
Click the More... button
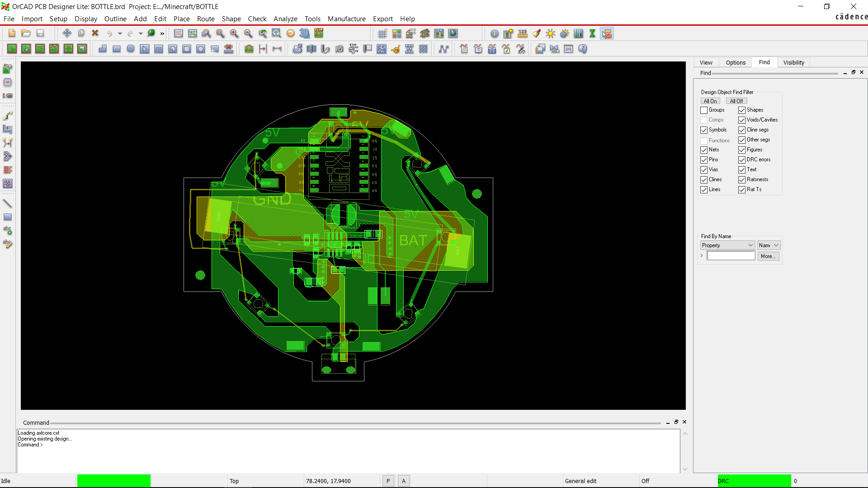pos(768,256)
